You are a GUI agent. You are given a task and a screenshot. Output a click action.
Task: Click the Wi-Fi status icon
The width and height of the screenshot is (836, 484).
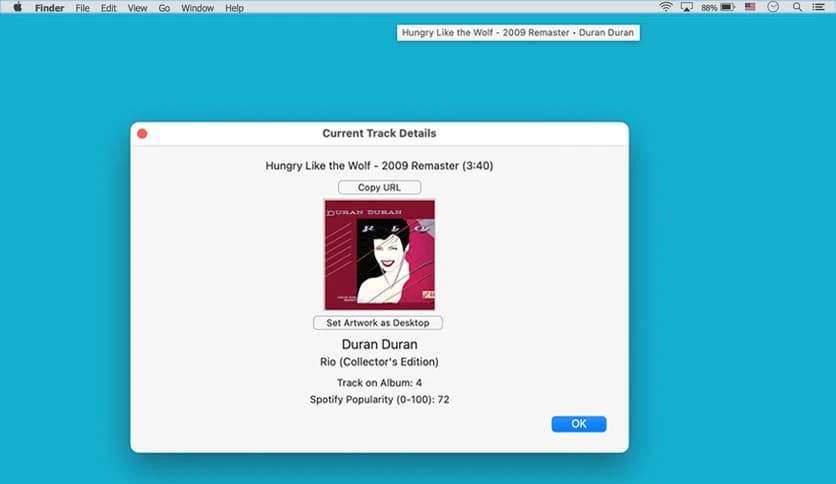pos(665,7)
